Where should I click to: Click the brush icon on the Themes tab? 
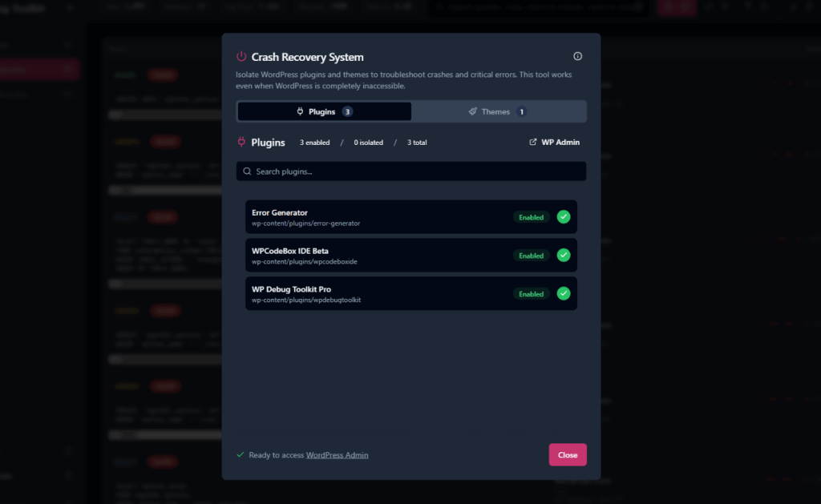(472, 111)
